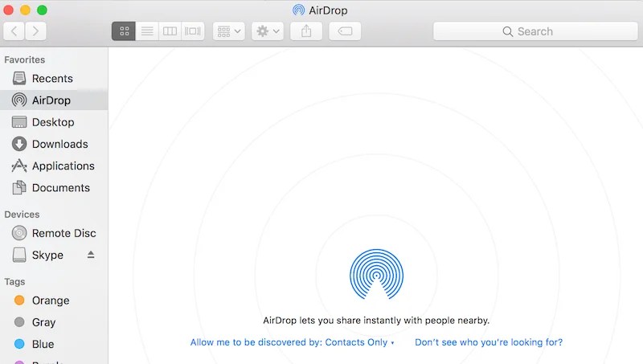The image size is (643, 364).
Task: Click the Favorites section header
Action: 25,59
